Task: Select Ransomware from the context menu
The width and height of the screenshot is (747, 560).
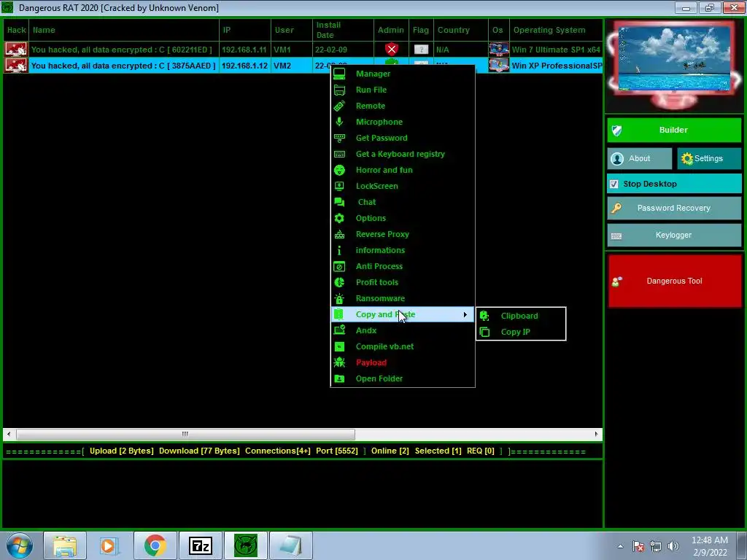Action: (380, 298)
